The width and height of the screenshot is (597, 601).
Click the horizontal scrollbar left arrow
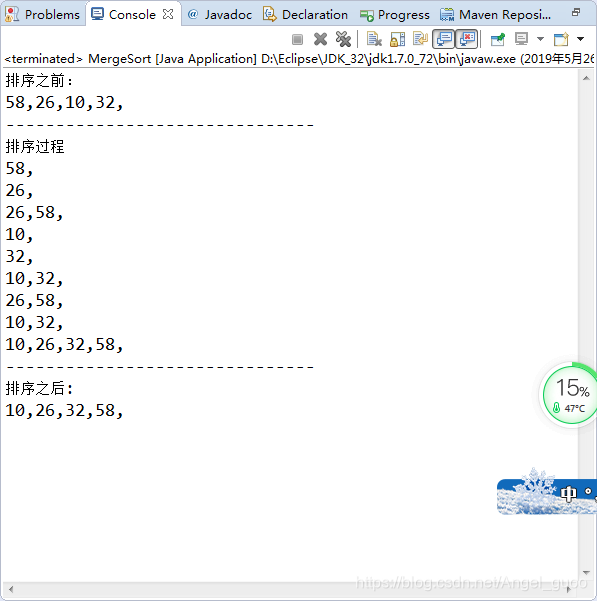[x=11, y=589]
